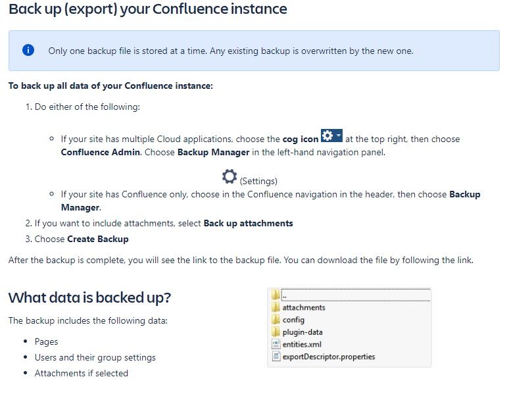The image size is (532, 400).
Task: Click the bold 'Confluence Admin' text
Action: 101,152
